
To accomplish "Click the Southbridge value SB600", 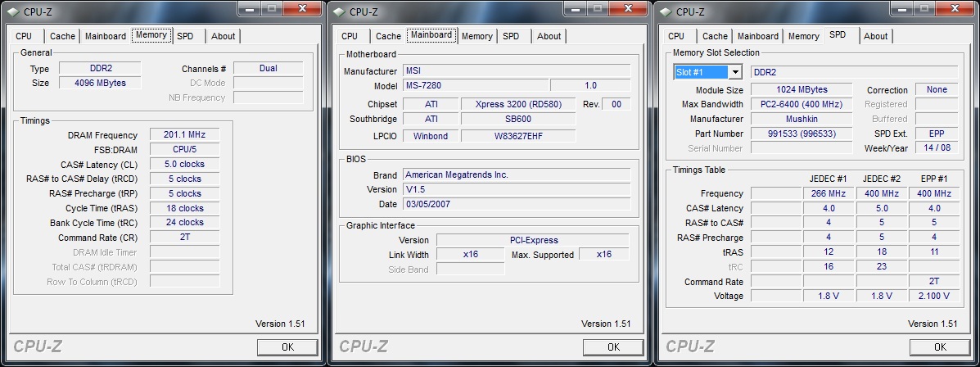I will 518,119.
